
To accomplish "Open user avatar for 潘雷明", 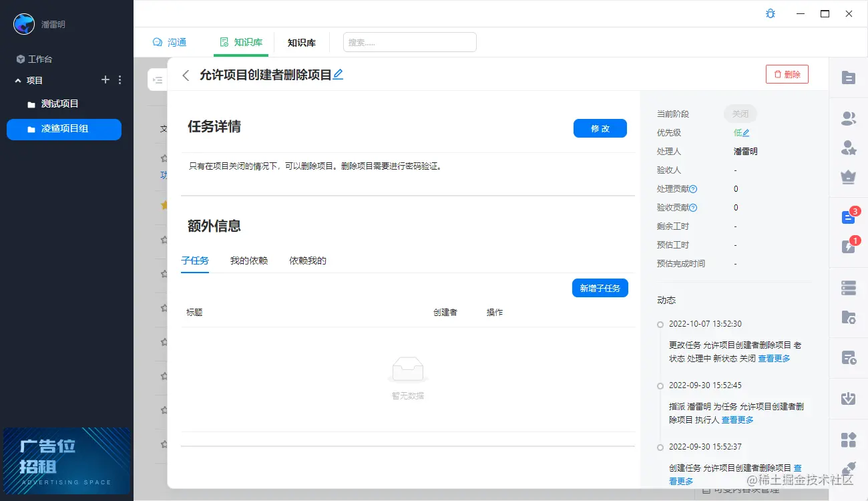I will point(24,24).
